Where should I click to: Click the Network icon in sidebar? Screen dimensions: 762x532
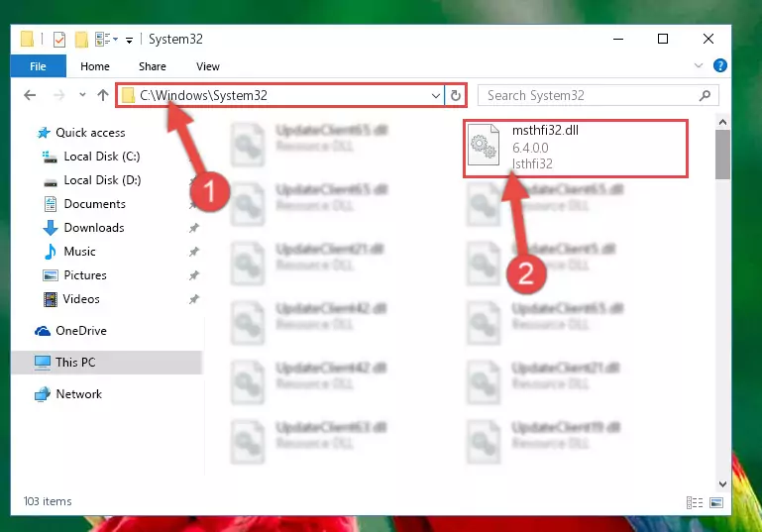[x=43, y=394]
